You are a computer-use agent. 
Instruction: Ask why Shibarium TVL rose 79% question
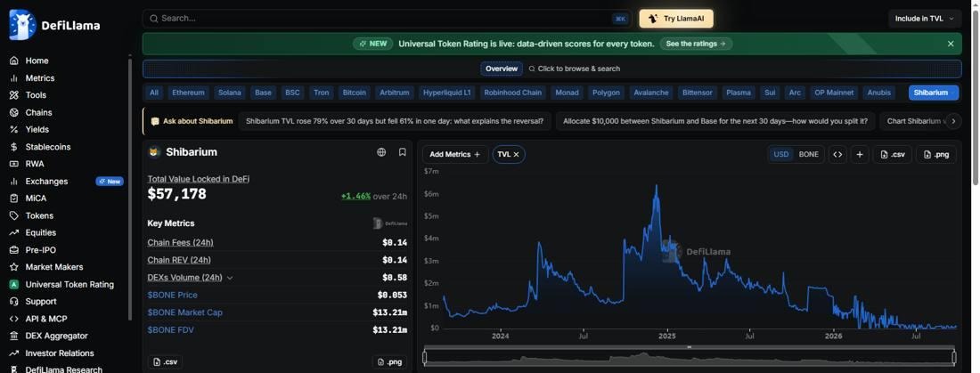[395, 121]
